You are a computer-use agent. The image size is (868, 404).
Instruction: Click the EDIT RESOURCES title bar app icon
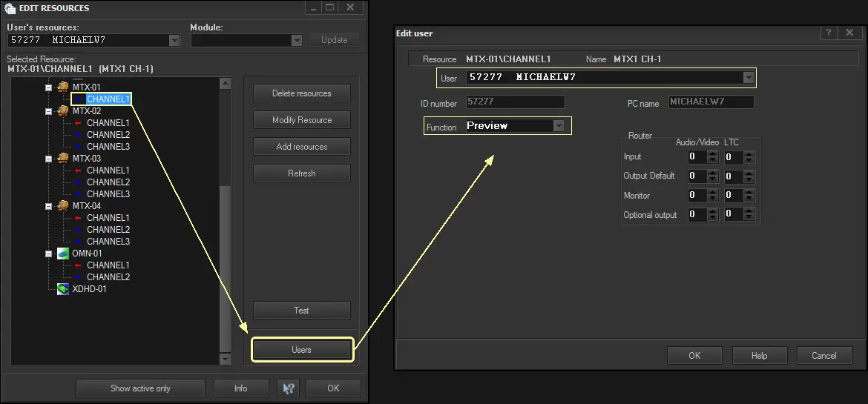coord(10,9)
